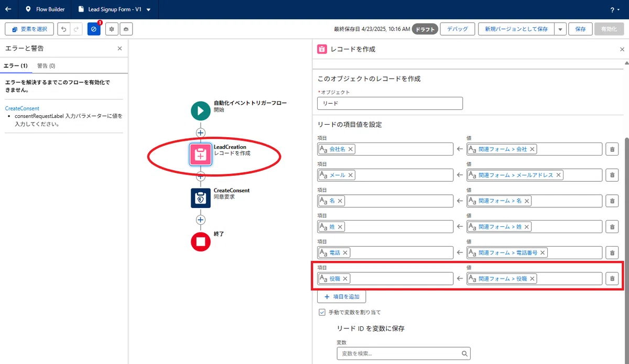Click the 保存 button
Viewport: 629px width, 364px height.
click(580, 29)
